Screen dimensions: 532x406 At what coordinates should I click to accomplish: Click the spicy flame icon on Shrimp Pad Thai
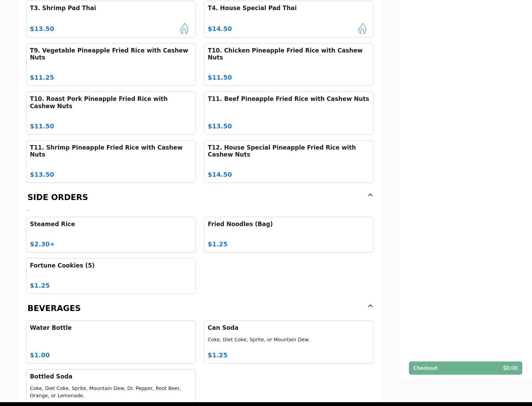184,29
